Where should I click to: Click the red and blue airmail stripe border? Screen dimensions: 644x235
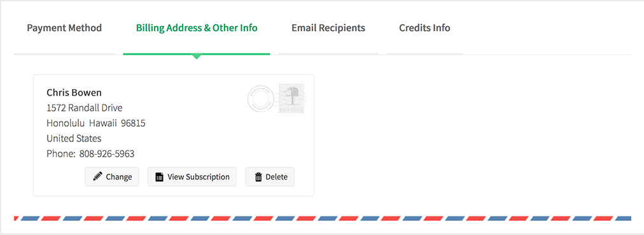pyautogui.click(x=323, y=218)
